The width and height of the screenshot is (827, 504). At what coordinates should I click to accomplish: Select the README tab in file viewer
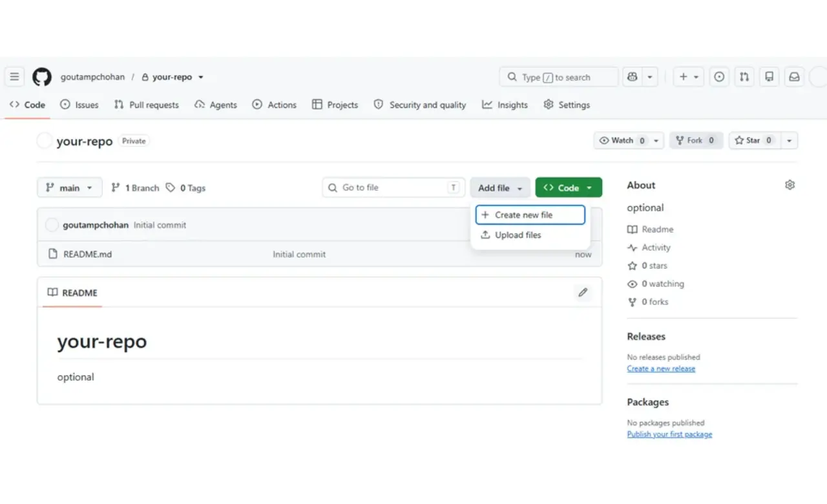(72, 293)
